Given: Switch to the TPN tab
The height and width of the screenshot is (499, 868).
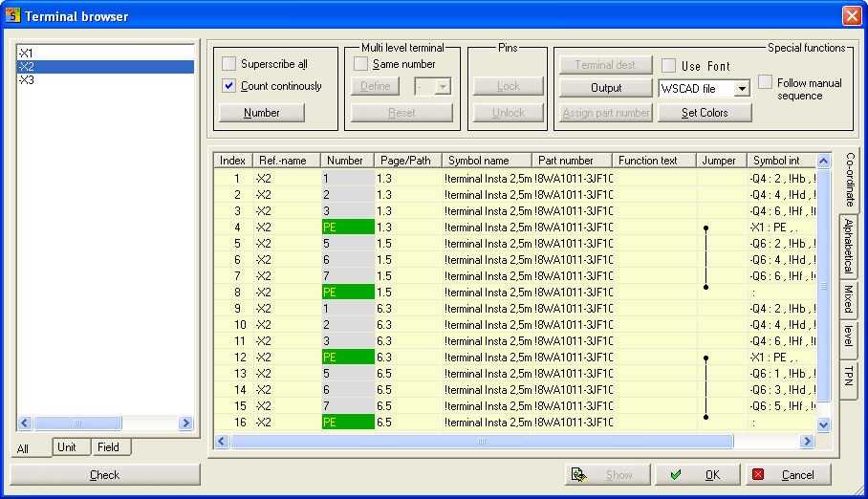Looking at the screenshot, I should [x=848, y=379].
